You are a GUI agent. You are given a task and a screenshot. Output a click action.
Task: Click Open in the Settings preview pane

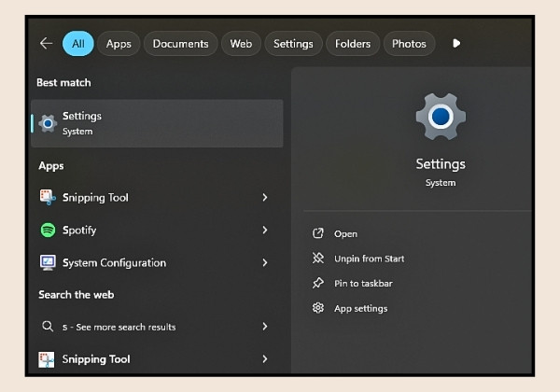345,234
